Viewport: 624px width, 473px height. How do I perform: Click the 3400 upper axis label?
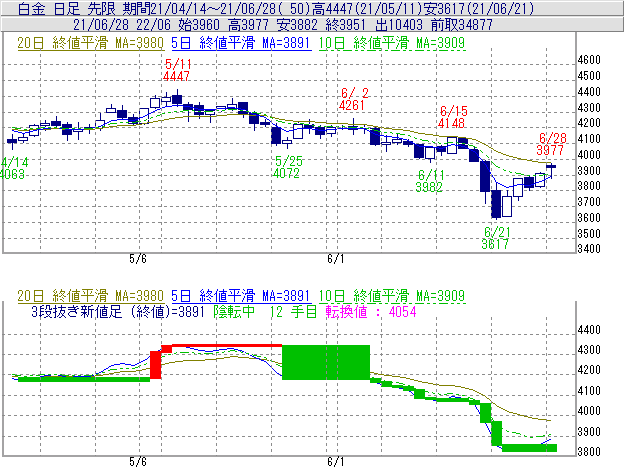pos(589,249)
